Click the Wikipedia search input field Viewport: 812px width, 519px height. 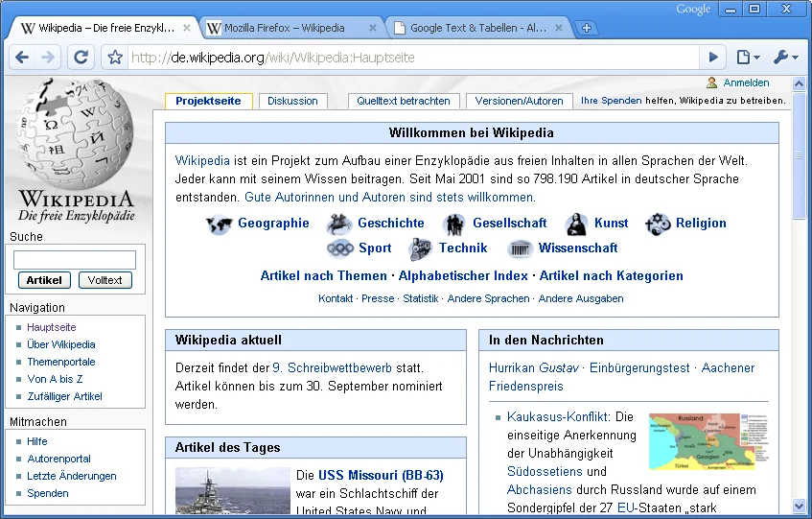click(75, 260)
